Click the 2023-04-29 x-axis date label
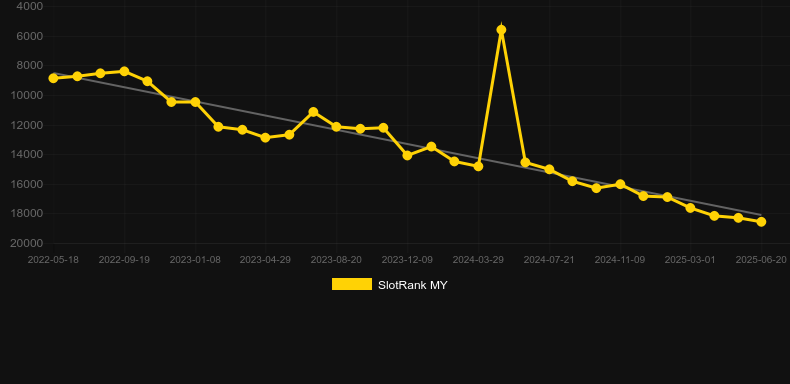Viewport: 790px width, 384px height. coord(266,260)
